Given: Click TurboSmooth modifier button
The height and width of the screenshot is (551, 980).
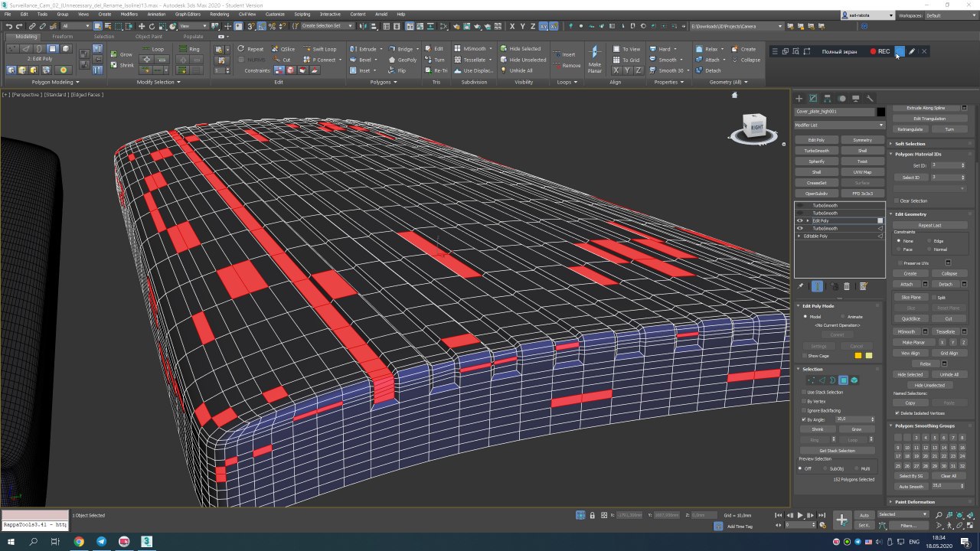Looking at the screenshot, I should 816,151.
